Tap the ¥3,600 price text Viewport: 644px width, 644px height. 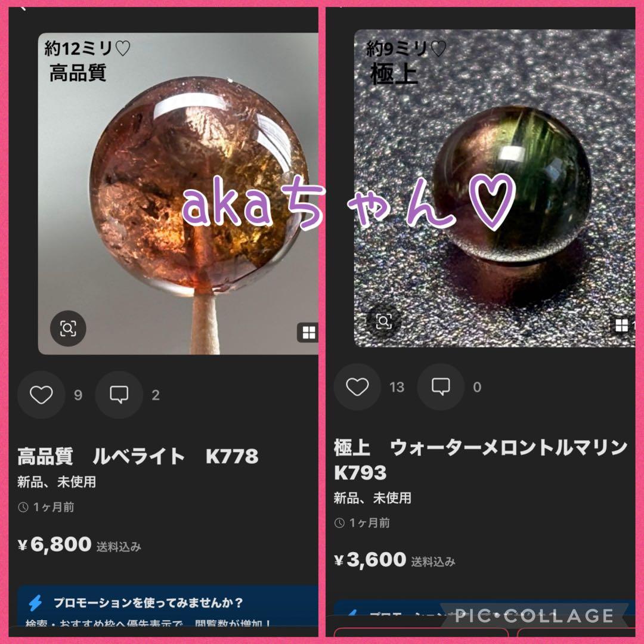pyautogui.click(x=370, y=559)
